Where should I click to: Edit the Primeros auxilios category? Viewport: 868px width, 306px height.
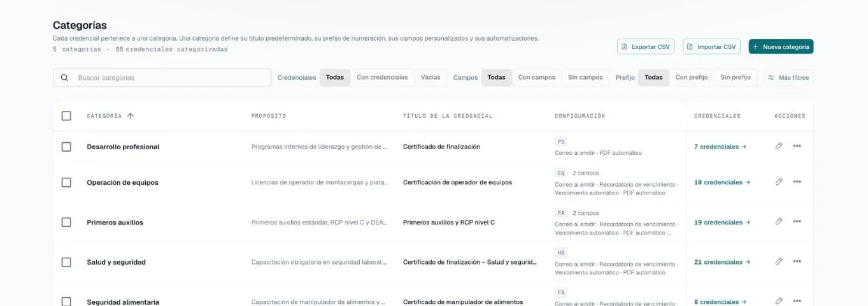click(778, 221)
